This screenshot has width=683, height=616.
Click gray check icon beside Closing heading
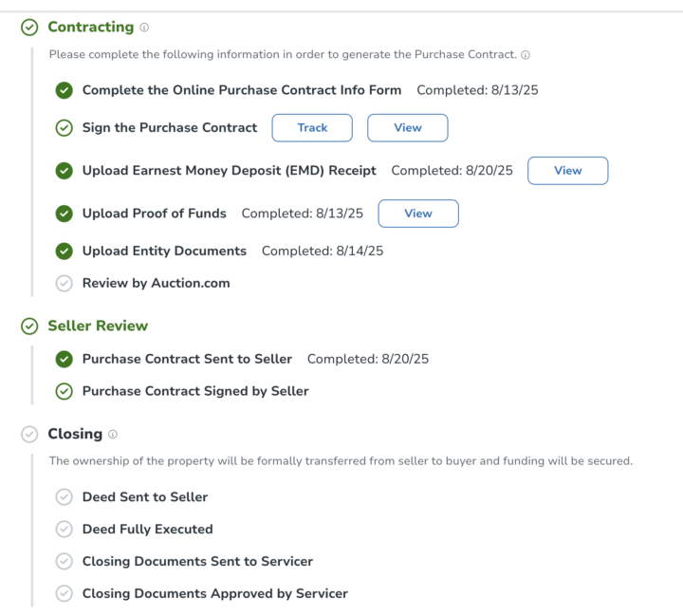click(30, 435)
